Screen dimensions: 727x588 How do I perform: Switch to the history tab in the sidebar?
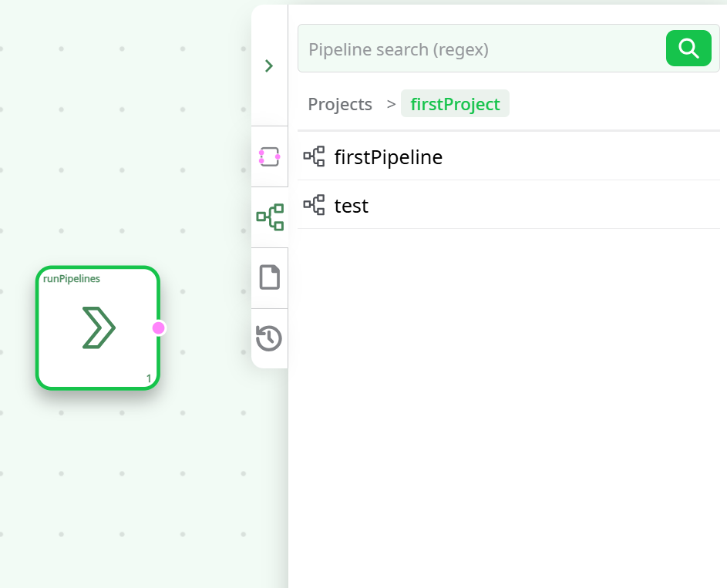[269, 338]
